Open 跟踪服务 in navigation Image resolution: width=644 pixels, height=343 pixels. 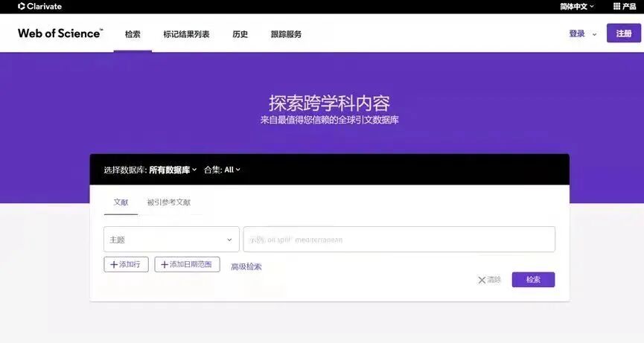coord(286,34)
